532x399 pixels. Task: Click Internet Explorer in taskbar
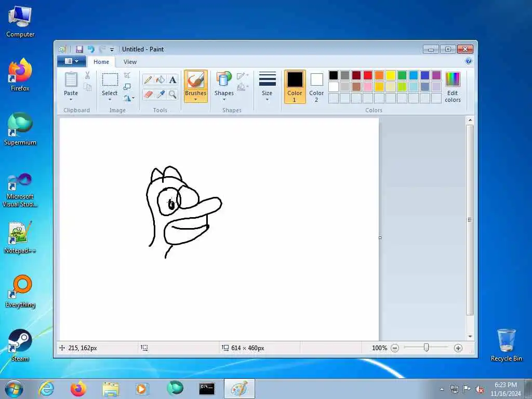[x=46, y=389]
